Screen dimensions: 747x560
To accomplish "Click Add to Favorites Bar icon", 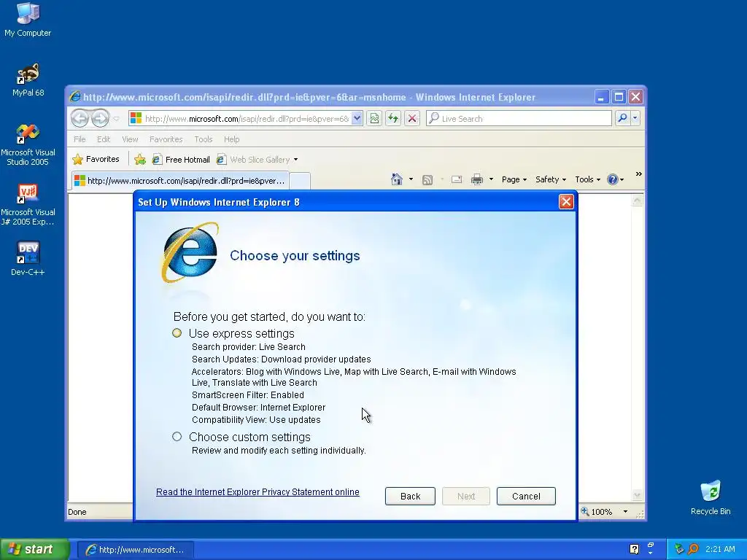I will [139, 160].
